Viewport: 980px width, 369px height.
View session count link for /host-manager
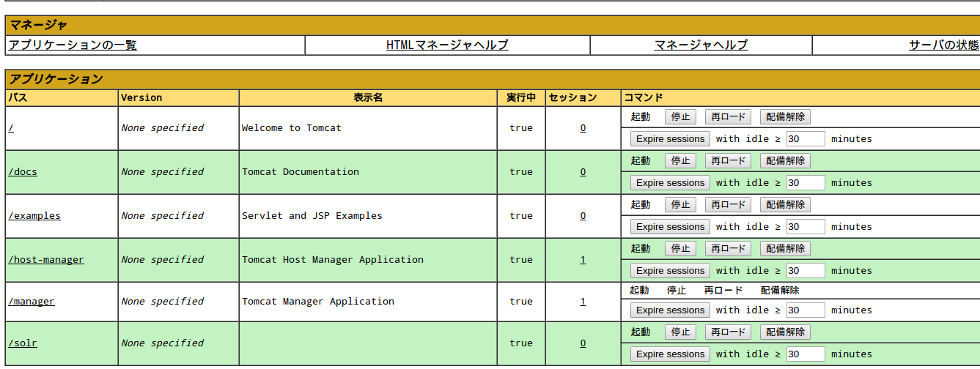click(583, 260)
